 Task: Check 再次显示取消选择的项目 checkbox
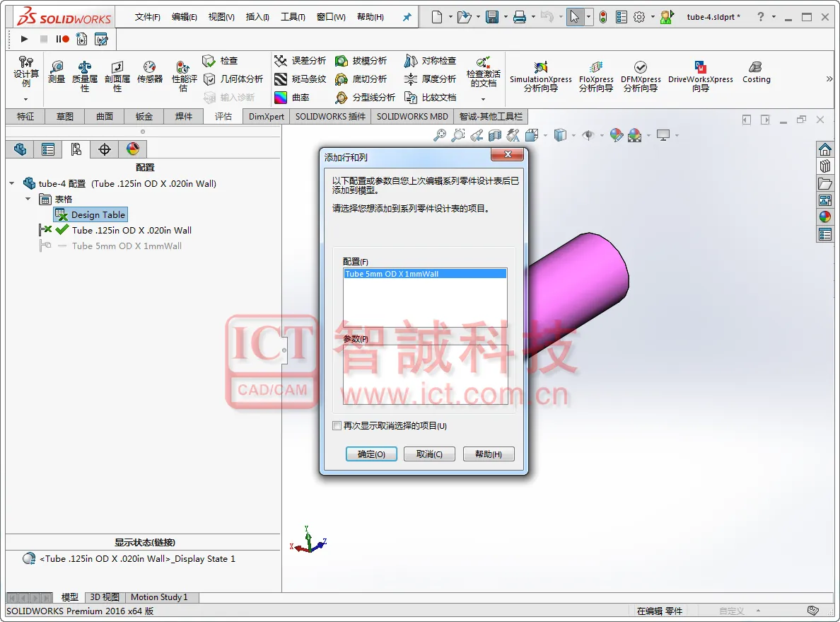pyautogui.click(x=337, y=426)
